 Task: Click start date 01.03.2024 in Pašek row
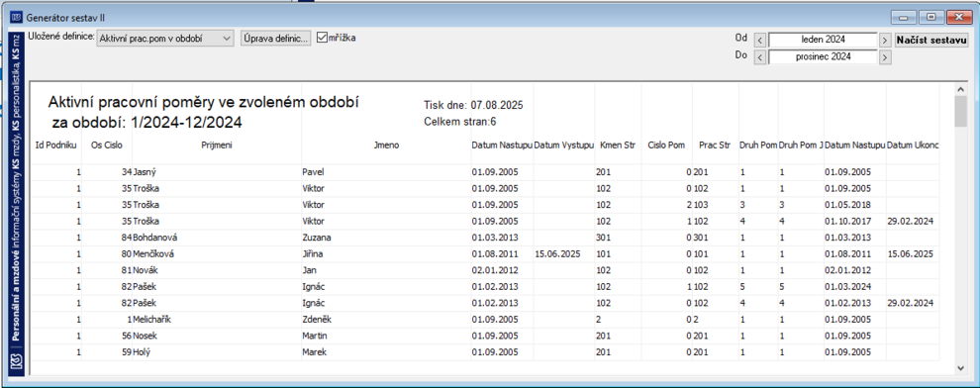(x=847, y=286)
